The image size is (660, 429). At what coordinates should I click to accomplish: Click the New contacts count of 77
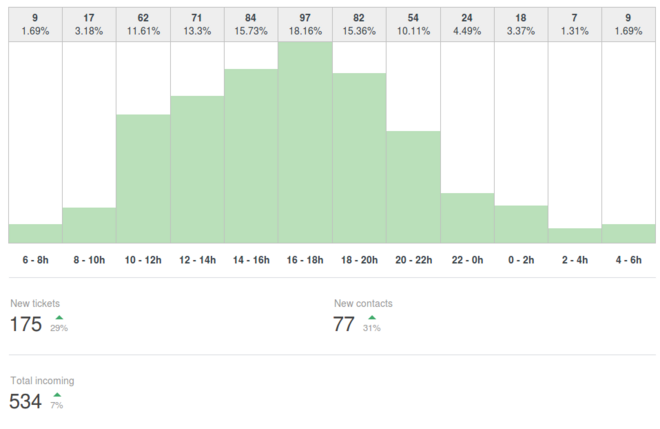click(x=344, y=324)
